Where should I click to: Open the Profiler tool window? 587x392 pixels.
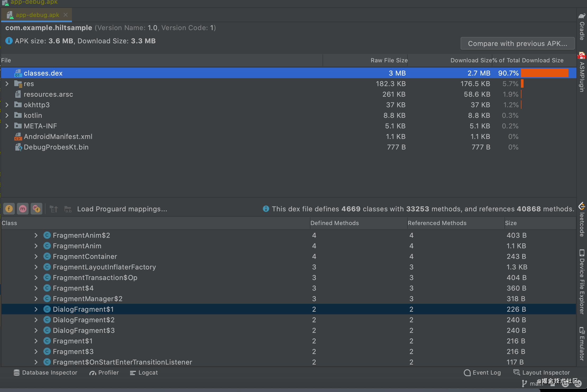coord(104,372)
